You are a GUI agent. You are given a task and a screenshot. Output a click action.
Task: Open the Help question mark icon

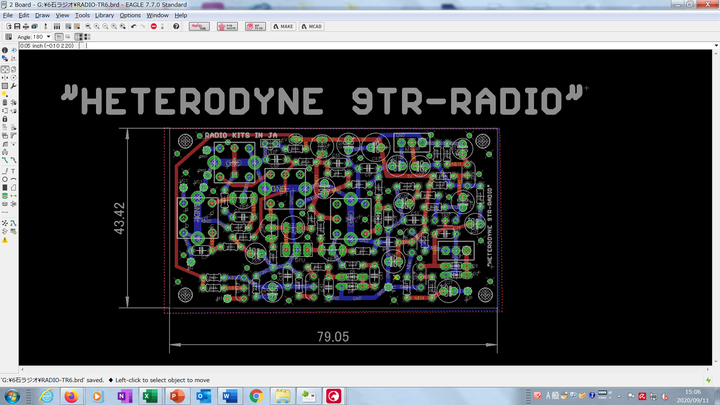coord(176,26)
